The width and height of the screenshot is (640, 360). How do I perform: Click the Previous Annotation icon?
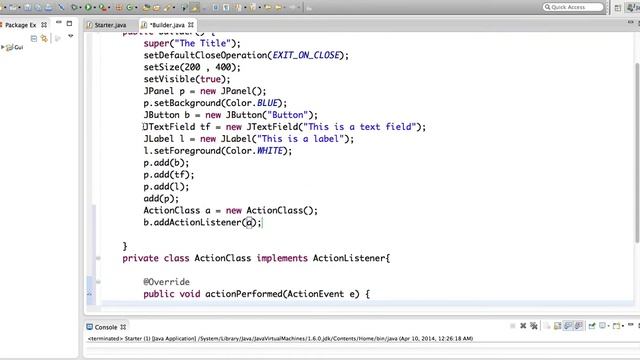253,7
